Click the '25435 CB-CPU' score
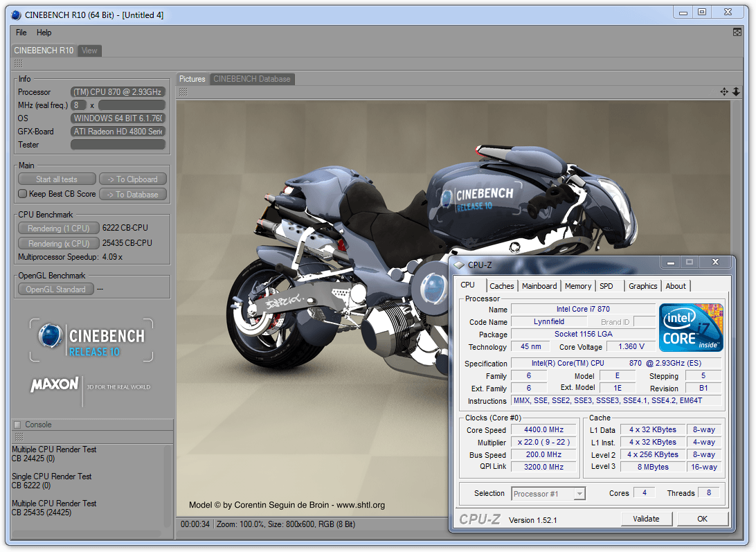 pos(127,243)
